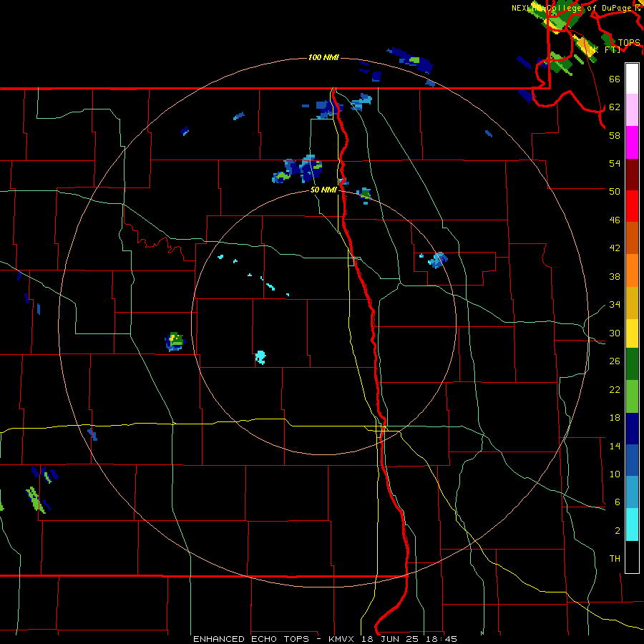The height and width of the screenshot is (644, 644).
Task: Click the legend value "62"
Action: 615,107
